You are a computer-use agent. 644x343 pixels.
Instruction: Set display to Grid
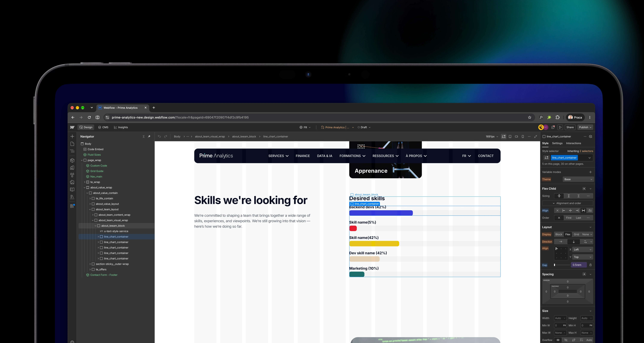(576, 234)
